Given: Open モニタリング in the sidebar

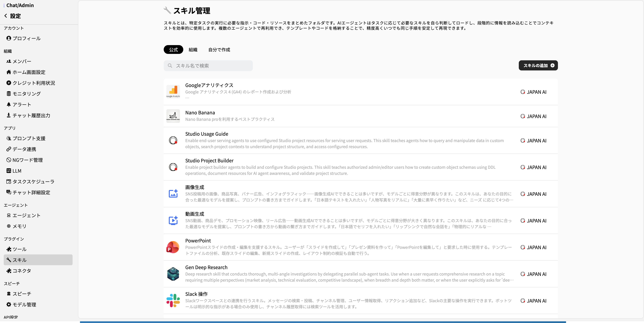Looking at the screenshot, I should point(26,94).
